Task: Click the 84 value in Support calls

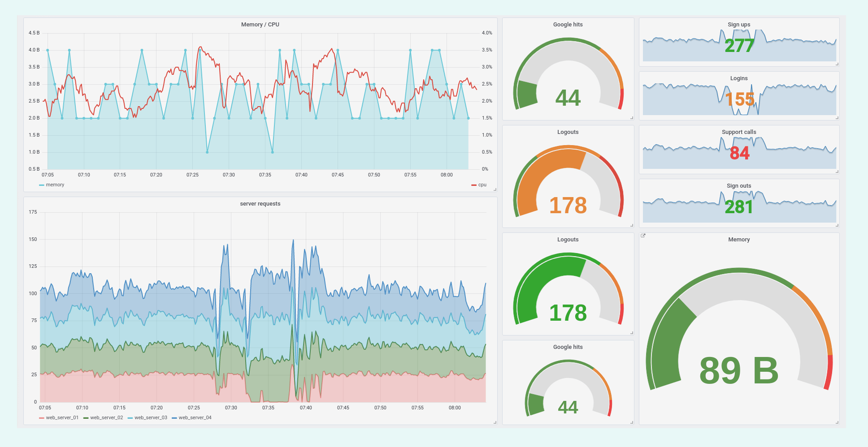Action: [739, 153]
